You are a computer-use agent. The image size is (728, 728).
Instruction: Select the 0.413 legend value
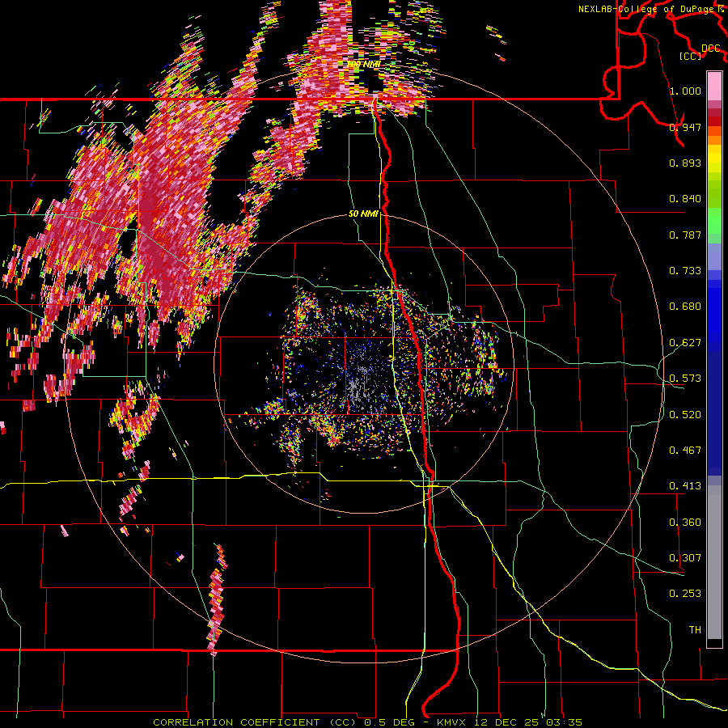click(x=685, y=486)
